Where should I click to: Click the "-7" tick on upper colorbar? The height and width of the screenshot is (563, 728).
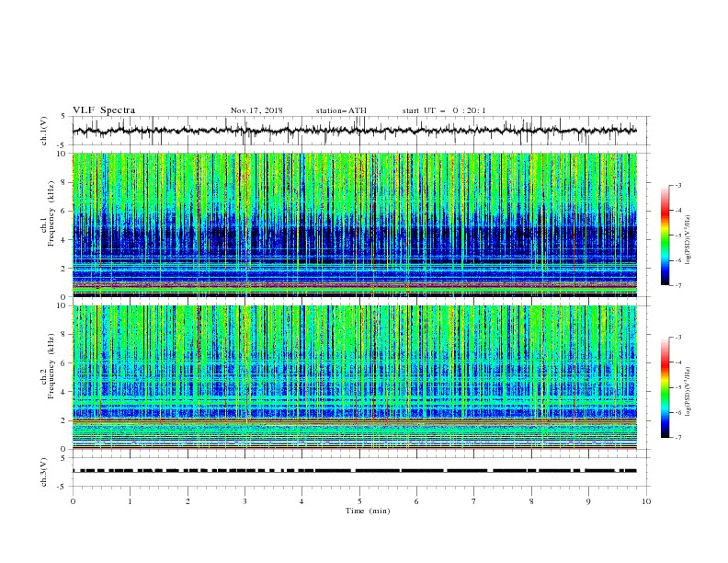pos(678,285)
